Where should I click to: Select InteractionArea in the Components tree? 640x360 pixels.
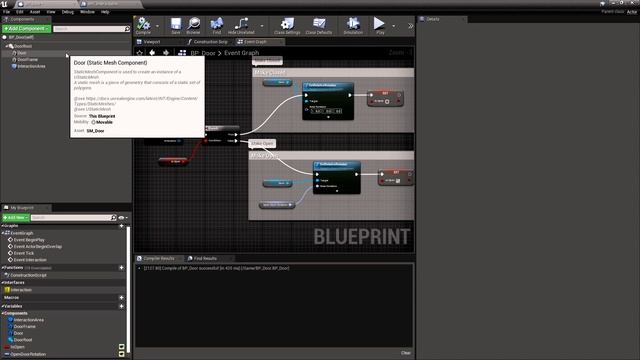click(x=31, y=66)
